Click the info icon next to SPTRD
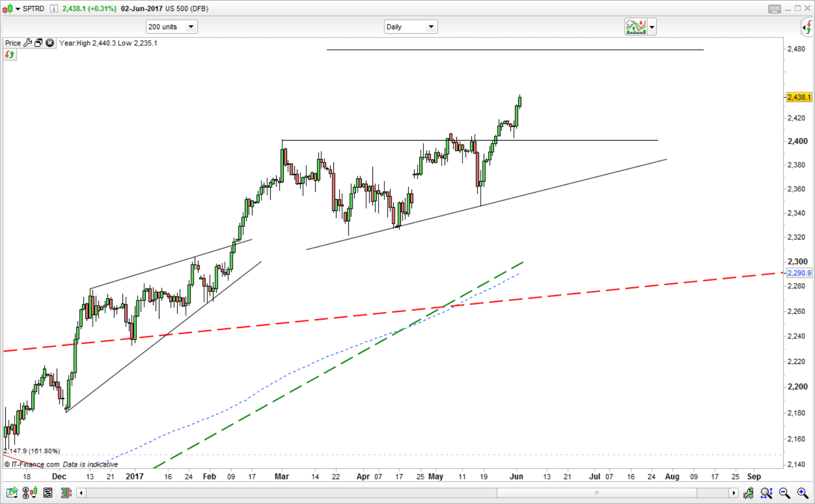 pos(54,8)
